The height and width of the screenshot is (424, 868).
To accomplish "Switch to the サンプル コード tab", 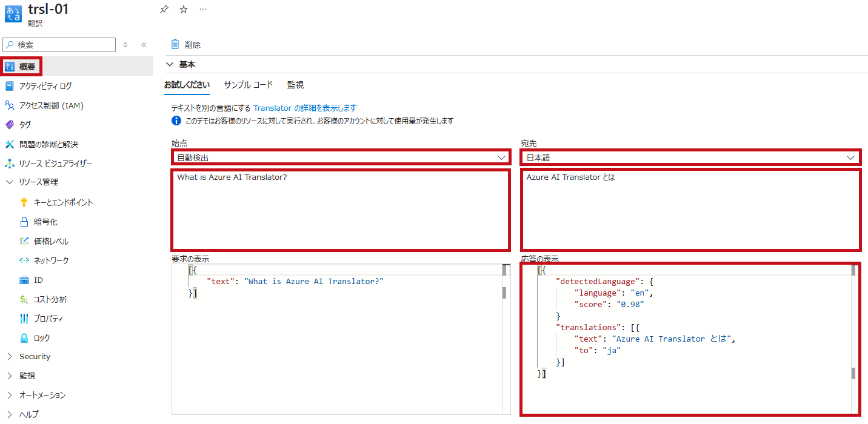I will [x=249, y=85].
